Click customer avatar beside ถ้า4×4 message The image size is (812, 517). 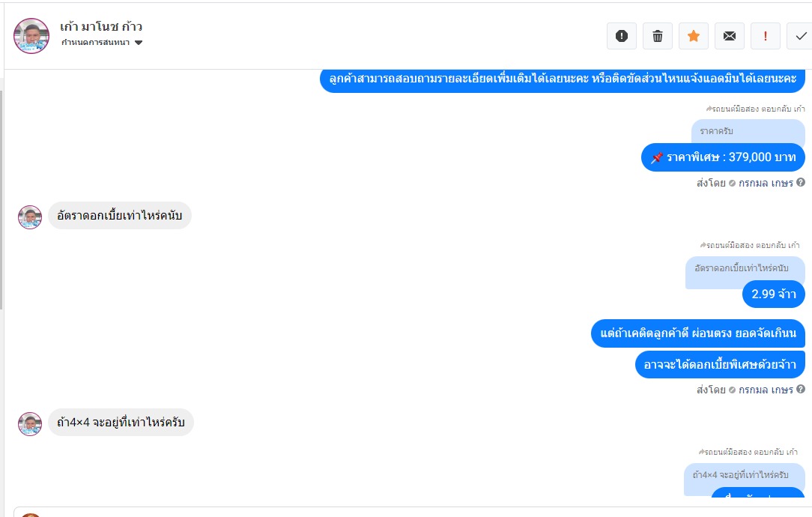[x=30, y=424]
